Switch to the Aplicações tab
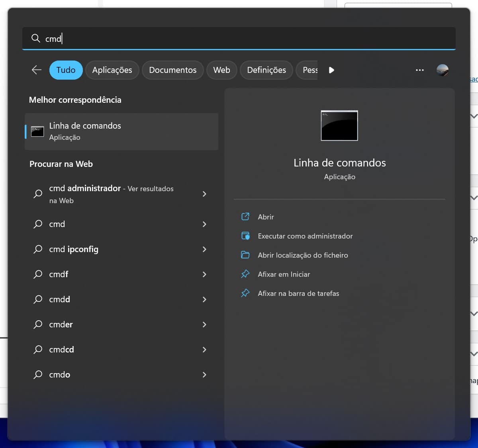Screen dimensions: 478x448 pyautogui.click(x=112, y=70)
